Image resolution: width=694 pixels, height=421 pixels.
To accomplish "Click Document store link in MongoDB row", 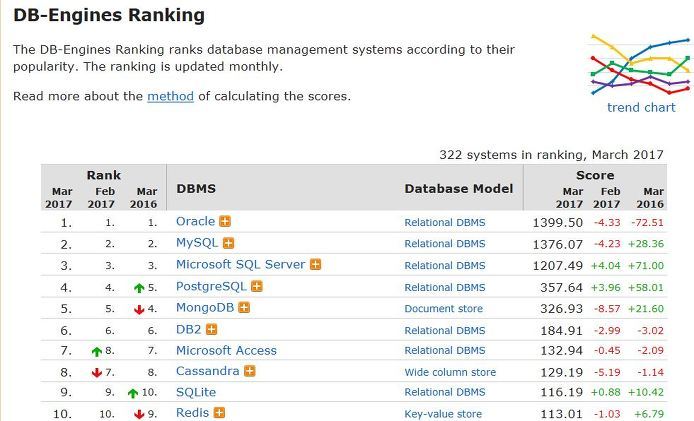I will point(443,309).
